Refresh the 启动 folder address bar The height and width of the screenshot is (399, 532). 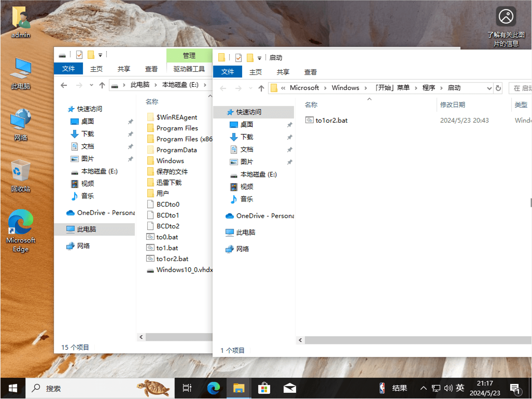498,88
